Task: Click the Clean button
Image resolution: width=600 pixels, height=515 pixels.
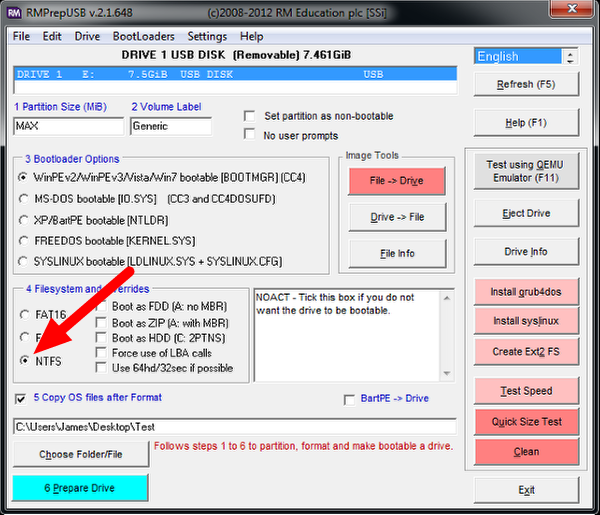Action: (x=526, y=452)
